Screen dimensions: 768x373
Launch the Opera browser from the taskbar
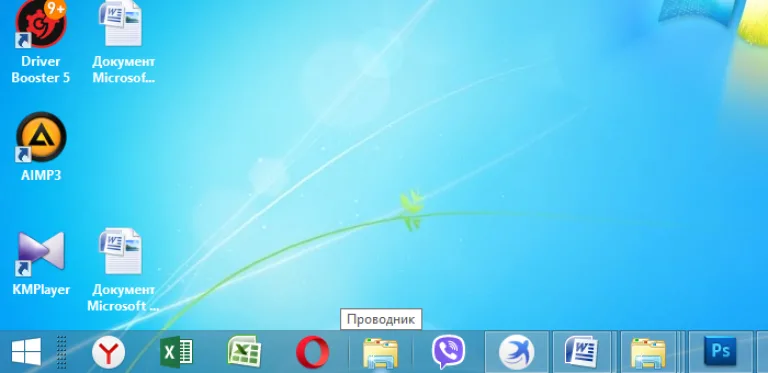click(x=312, y=352)
